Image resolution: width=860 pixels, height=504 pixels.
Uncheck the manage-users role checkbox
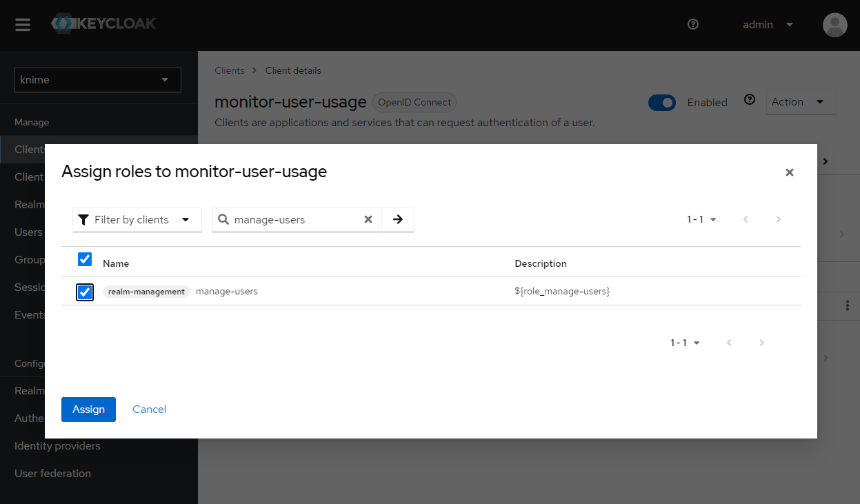point(85,292)
